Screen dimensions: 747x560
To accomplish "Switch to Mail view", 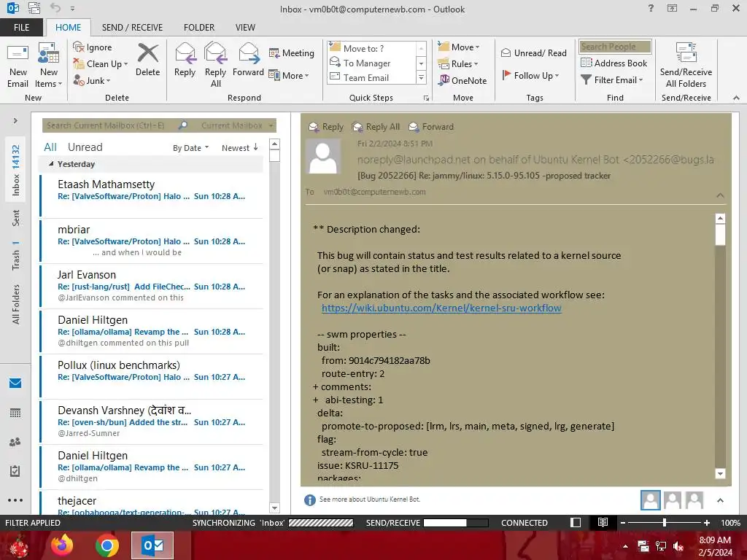I will coord(15,383).
